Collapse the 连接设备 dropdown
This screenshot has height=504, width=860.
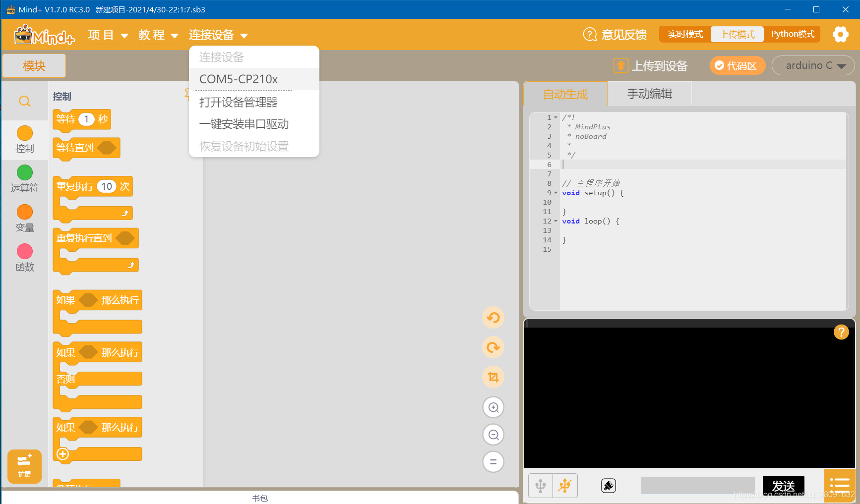click(x=218, y=35)
